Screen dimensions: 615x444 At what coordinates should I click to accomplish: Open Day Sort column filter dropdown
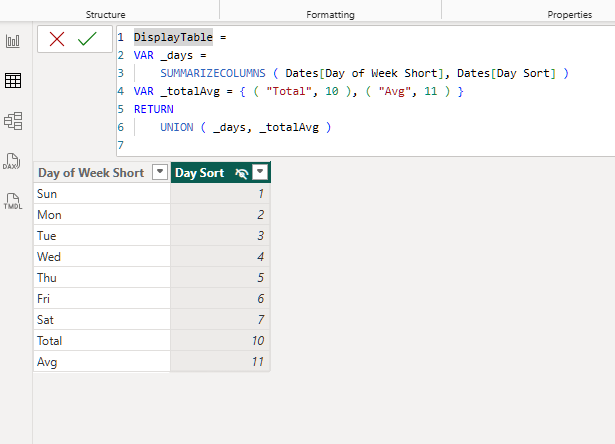260,172
